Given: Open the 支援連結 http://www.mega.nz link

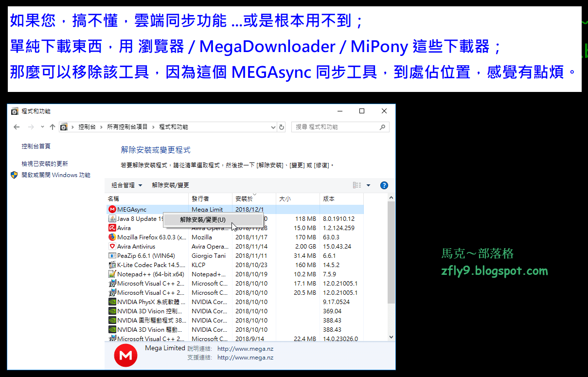Looking at the screenshot, I should pos(245,358).
